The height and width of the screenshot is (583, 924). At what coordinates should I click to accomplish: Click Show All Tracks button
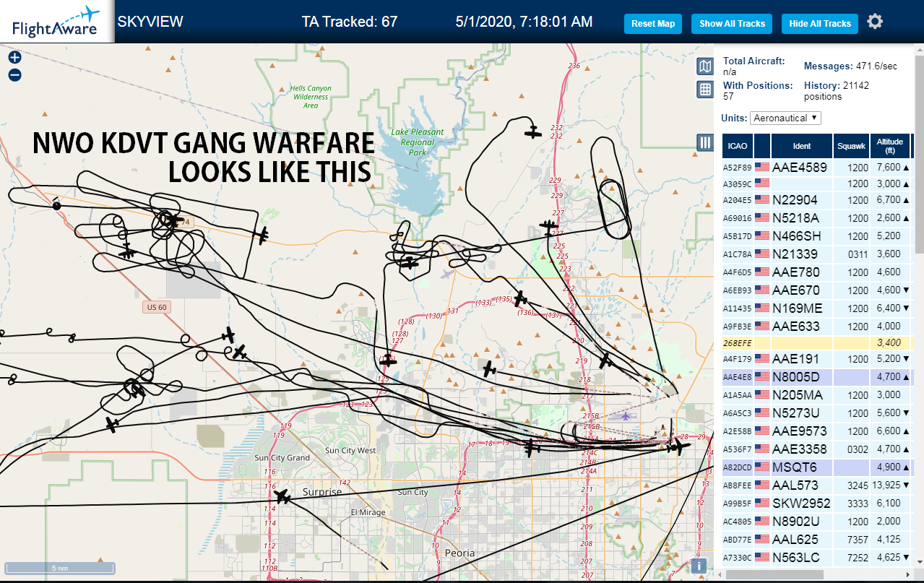point(732,24)
